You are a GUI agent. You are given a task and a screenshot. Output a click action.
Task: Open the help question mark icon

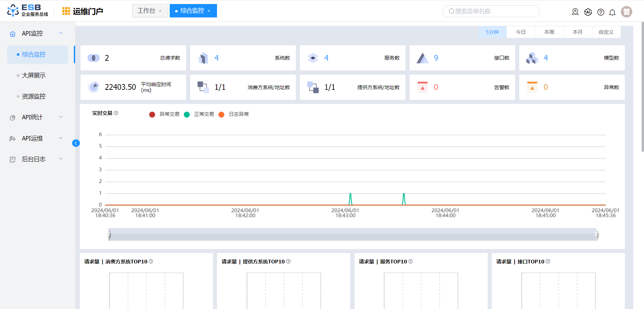601,12
